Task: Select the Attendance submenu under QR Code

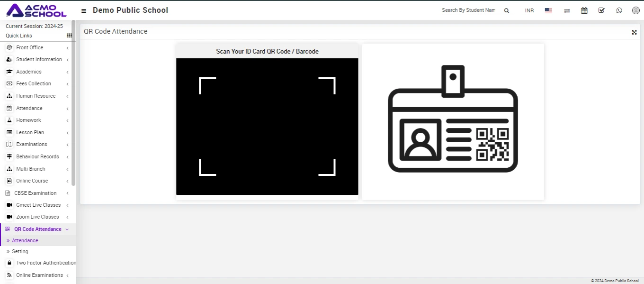Action: [x=25, y=241]
